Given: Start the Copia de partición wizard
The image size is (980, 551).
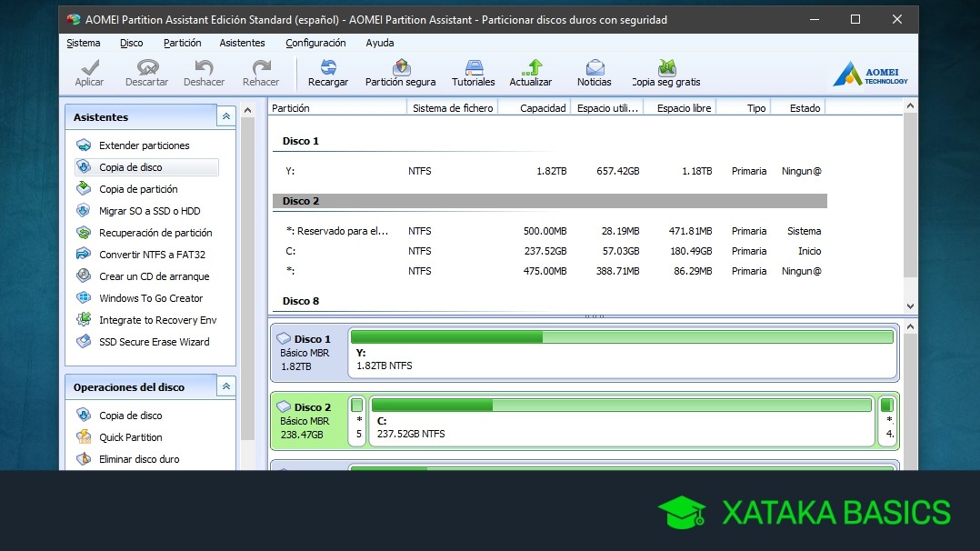Looking at the screenshot, I should point(138,189).
